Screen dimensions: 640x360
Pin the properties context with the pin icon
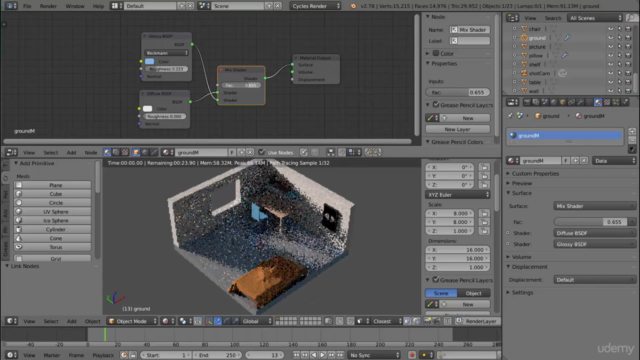(510, 116)
